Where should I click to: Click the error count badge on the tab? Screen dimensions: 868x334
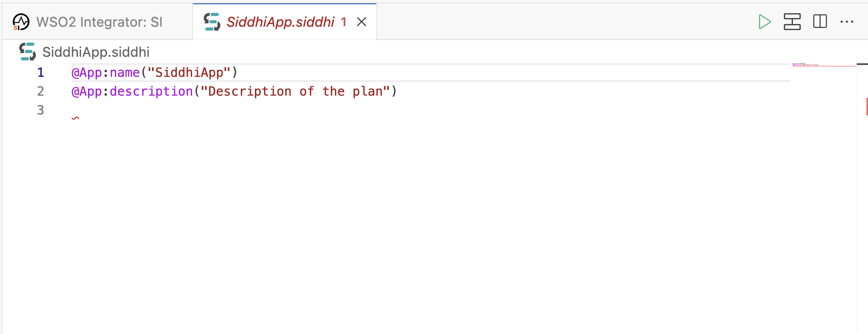point(343,22)
